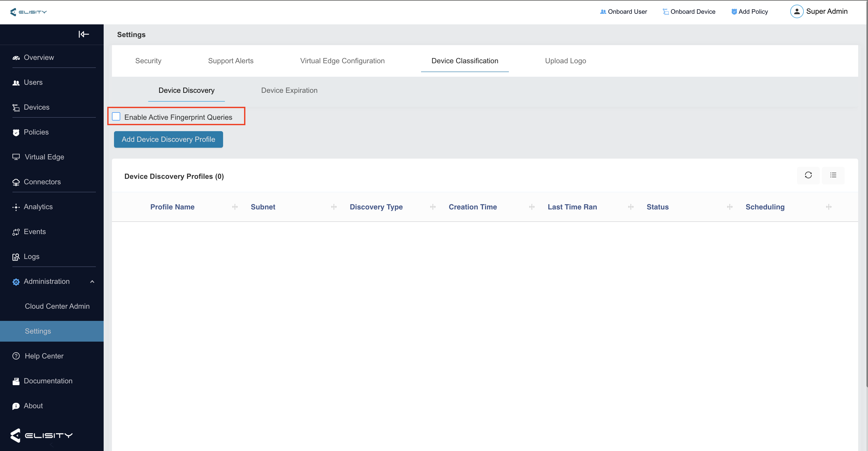868x451 pixels.
Task: Select the Device Classification tab
Action: (465, 61)
